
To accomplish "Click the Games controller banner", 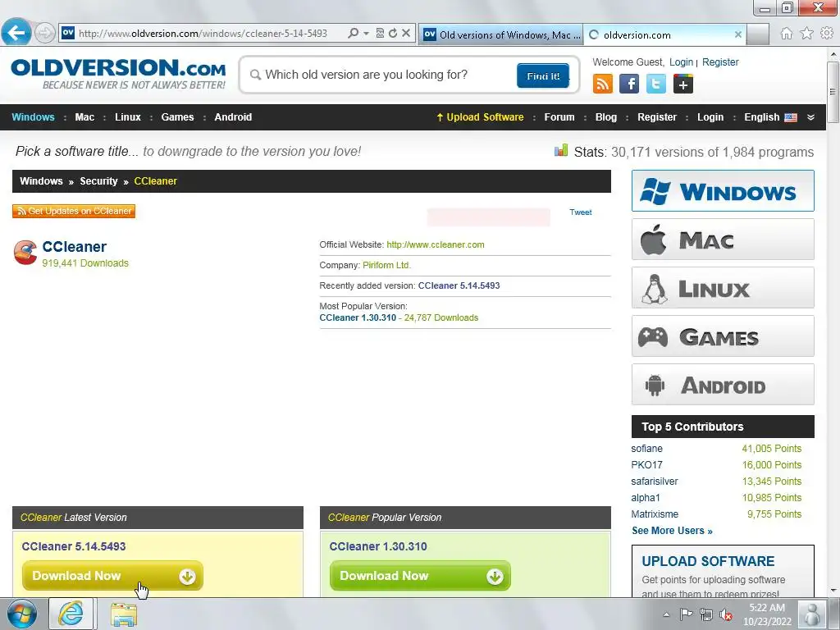I will [x=723, y=336].
